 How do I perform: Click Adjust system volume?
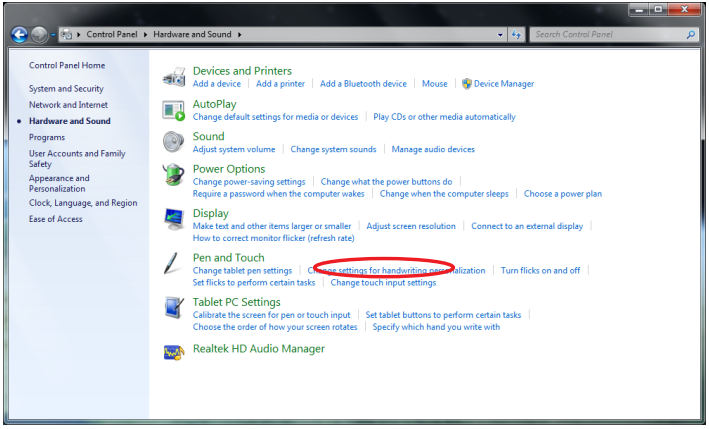pyautogui.click(x=234, y=149)
